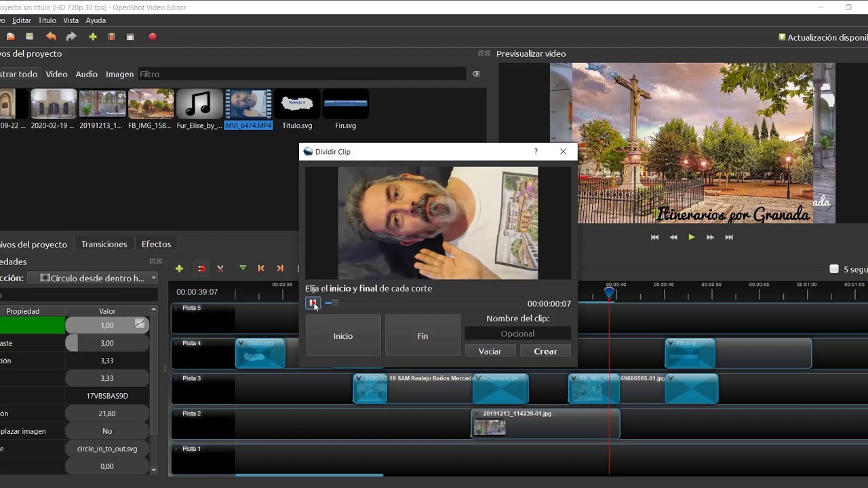868x488 pixels.
Task: Pause playback in the Dividir Clip dialog
Action: pyautogui.click(x=313, y=303)
